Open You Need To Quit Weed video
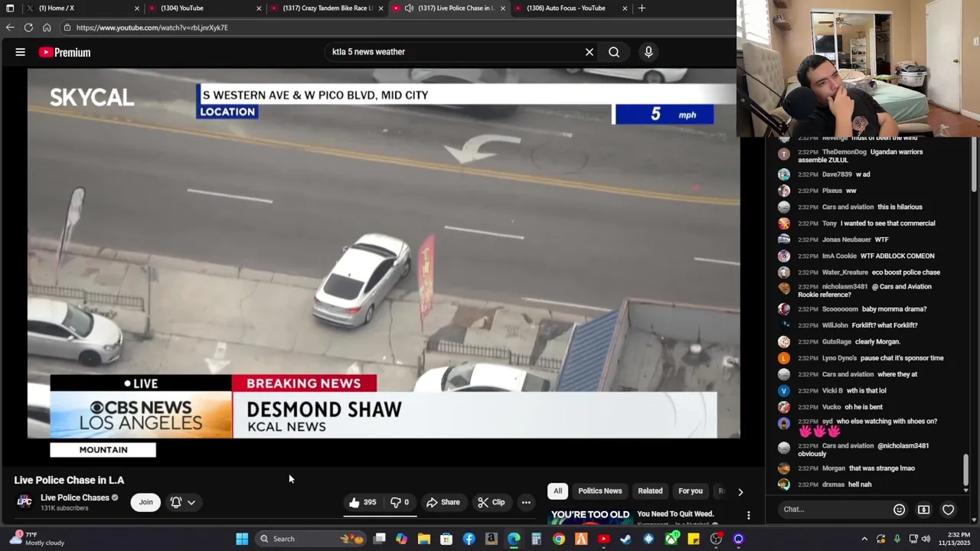 coord(675,514)
